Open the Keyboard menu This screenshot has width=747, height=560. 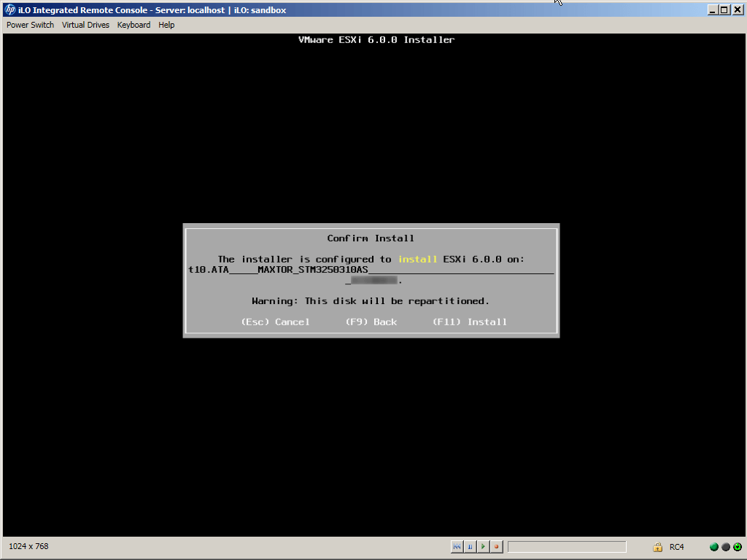click(x=133, y=25)
